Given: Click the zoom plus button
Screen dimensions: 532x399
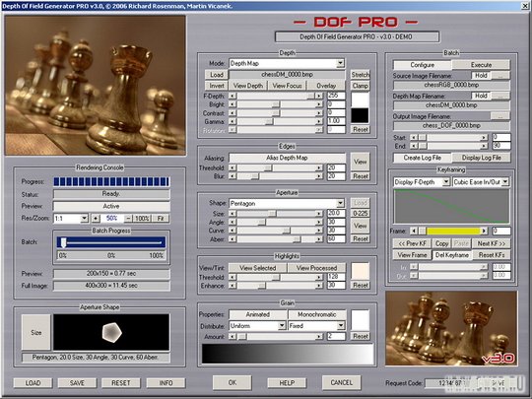Looking at the screenshot, I should pyautogui.click(x=96, y=218).
